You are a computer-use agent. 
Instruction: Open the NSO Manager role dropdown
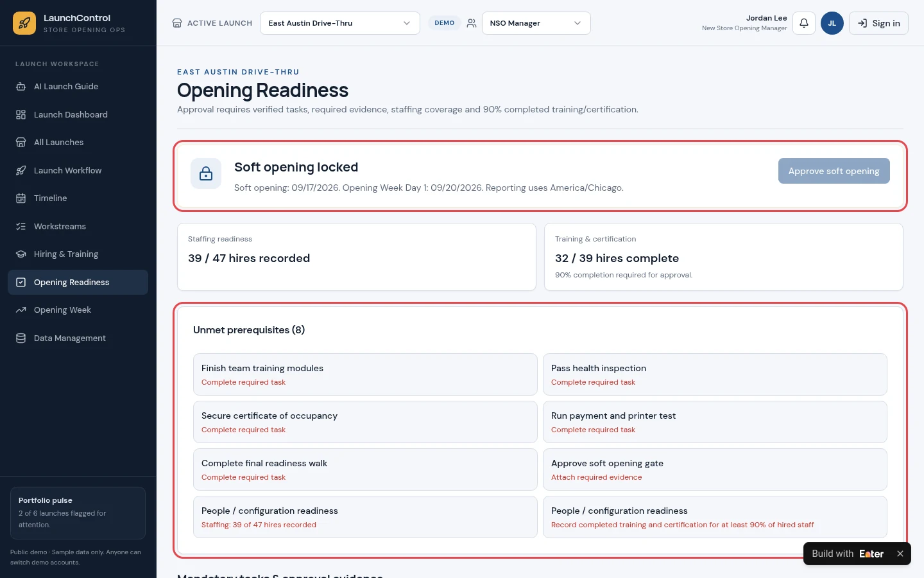point(536,23)
